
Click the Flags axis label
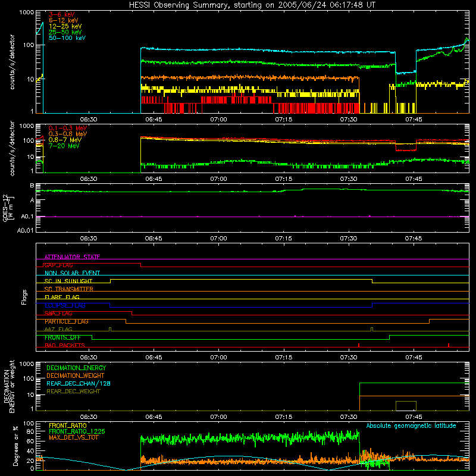(24, 297)
